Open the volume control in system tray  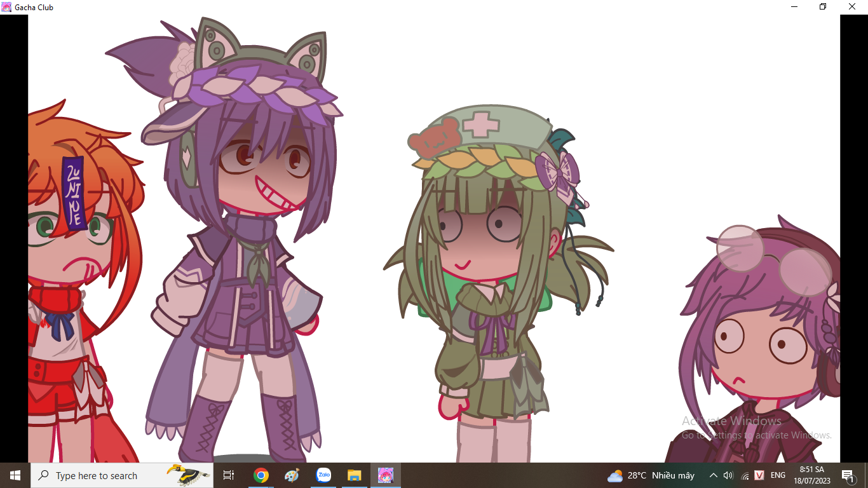(728, 475)
